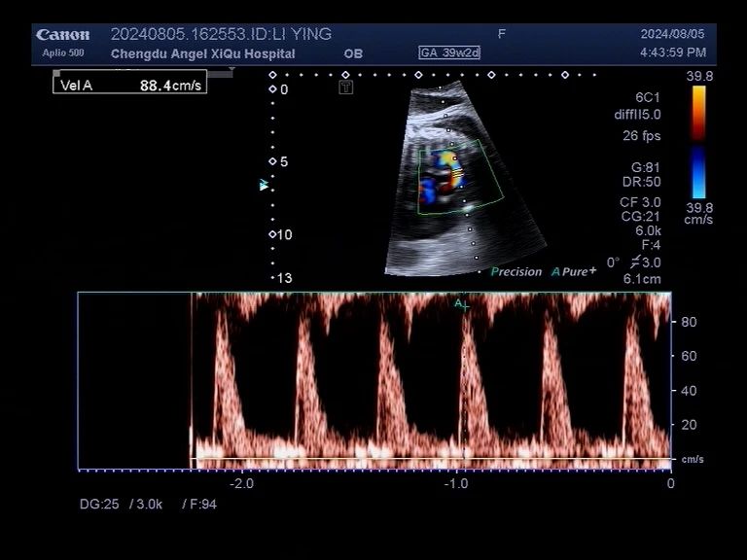747x560 pixels.
Task: Click the -1.0 second timeline mark
Action: coord(456,482)
